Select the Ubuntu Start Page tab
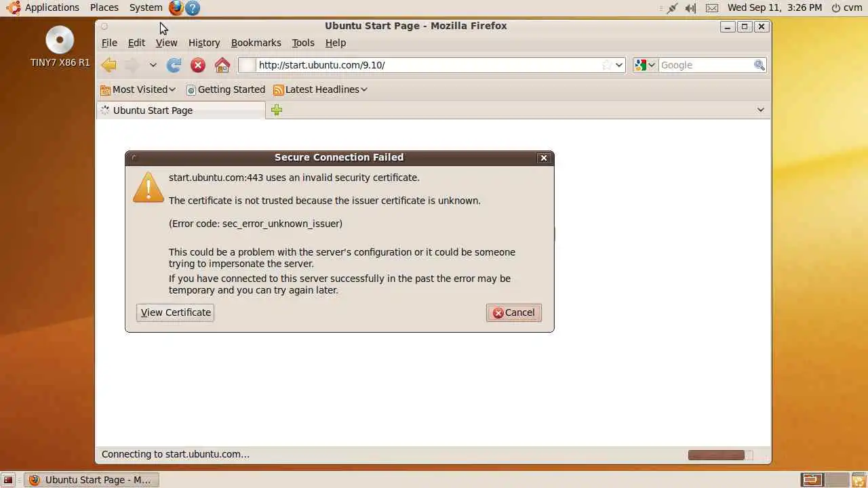This screenshot has height=488, width=868. click(180, 110)
